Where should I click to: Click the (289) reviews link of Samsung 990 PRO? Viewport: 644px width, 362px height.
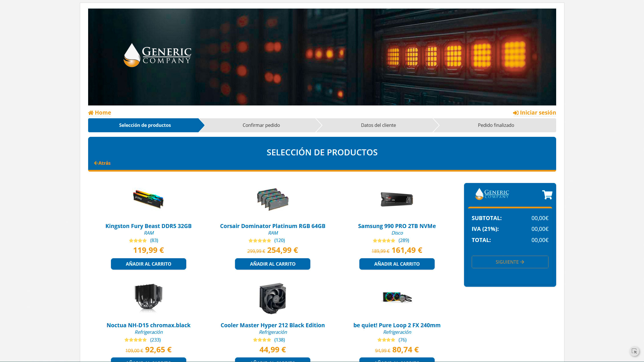coord(404,240)
